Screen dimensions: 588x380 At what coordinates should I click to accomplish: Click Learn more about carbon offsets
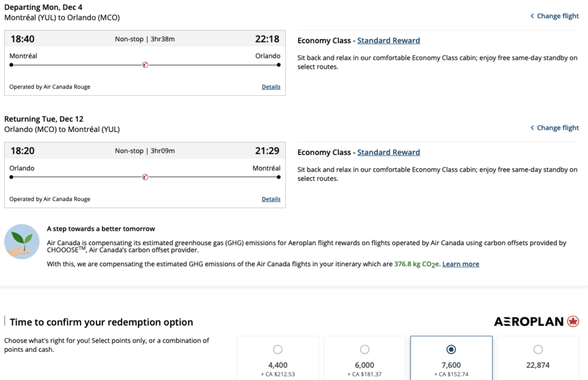coord(461,264)
